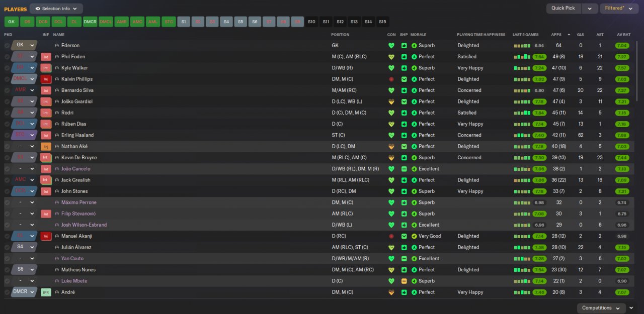
Task: Select the DMCR position slot tab
Action: 90,22
